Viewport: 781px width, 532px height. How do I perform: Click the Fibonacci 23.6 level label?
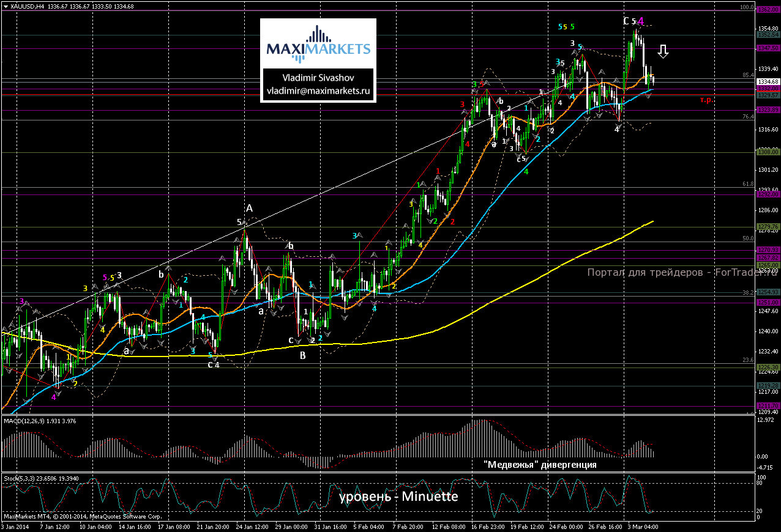pyautogui.click(x=747, y=360)
